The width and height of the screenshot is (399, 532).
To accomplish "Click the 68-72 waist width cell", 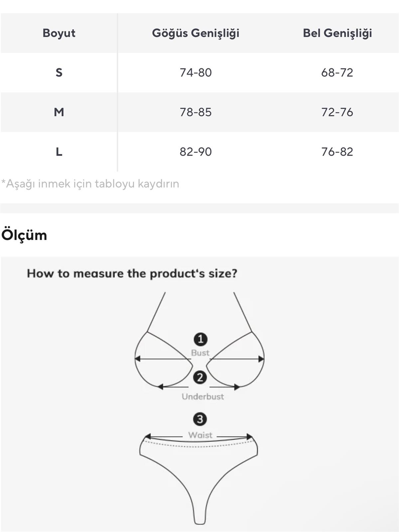I will [337, 72].
